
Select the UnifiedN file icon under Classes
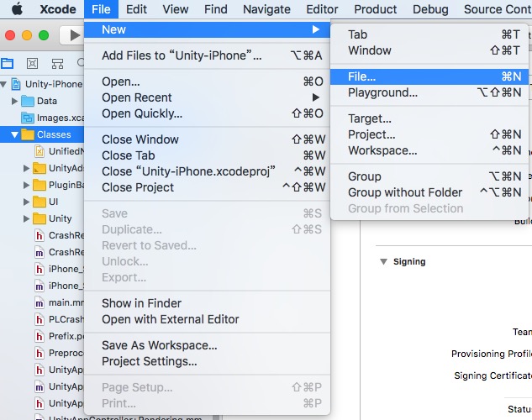tap(40, 151)
